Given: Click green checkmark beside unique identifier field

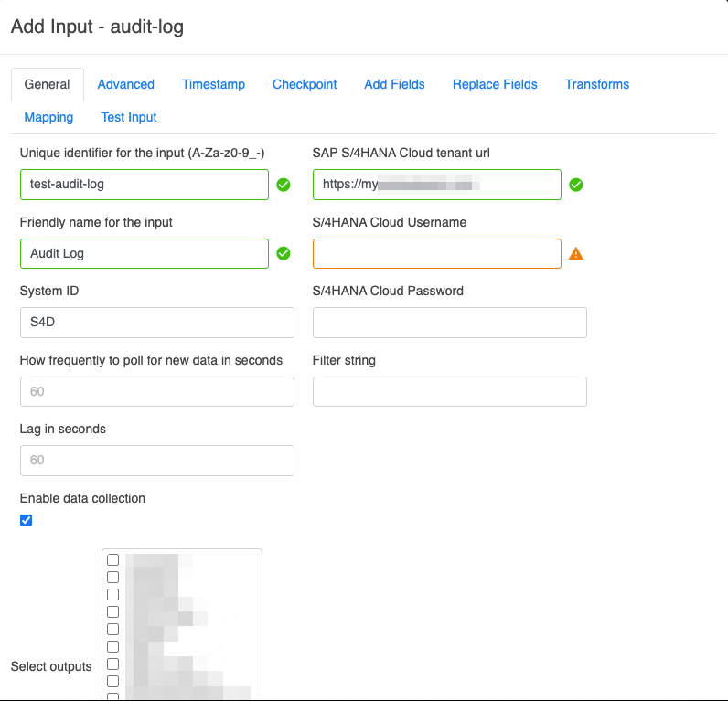Looking at the screenshot, I should (x=284, y=185).
